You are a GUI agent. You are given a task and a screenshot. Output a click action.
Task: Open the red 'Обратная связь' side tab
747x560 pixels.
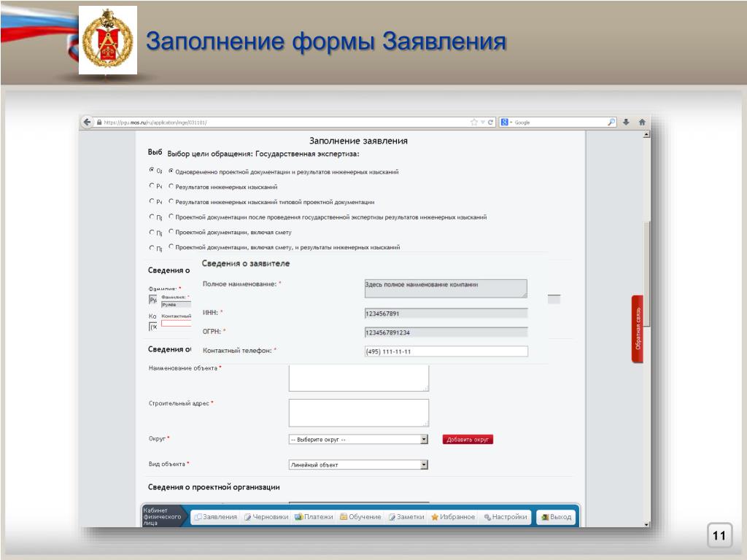638,329
